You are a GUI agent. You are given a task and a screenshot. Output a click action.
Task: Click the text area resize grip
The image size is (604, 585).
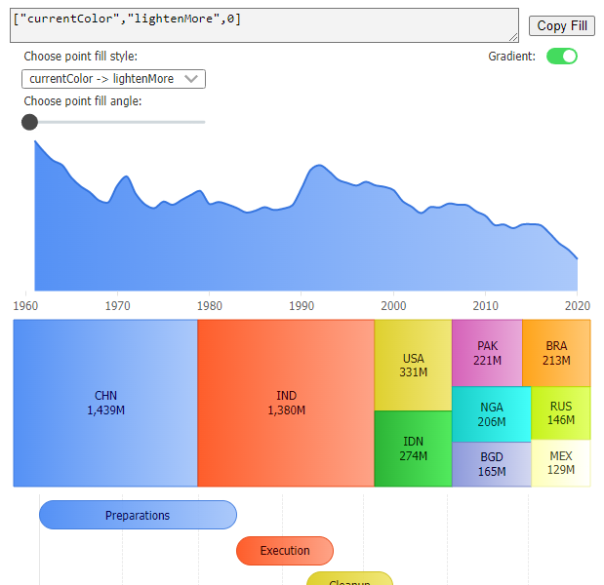(x=513, y=37)
